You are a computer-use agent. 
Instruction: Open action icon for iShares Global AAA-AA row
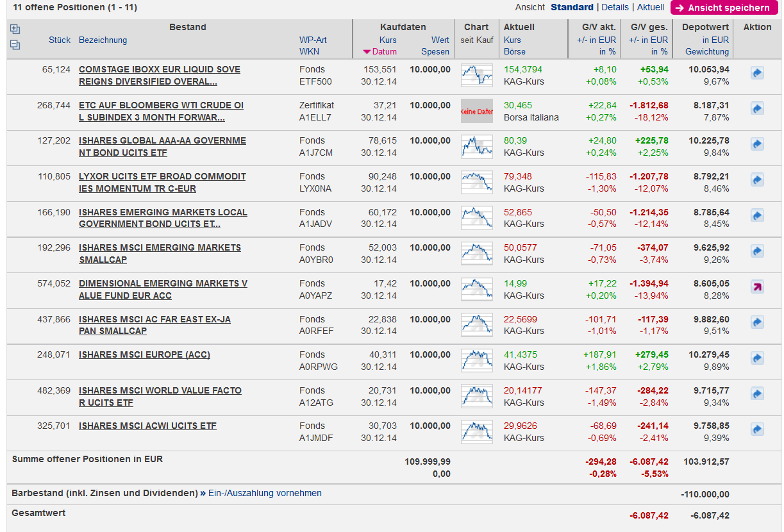point(757,145)
